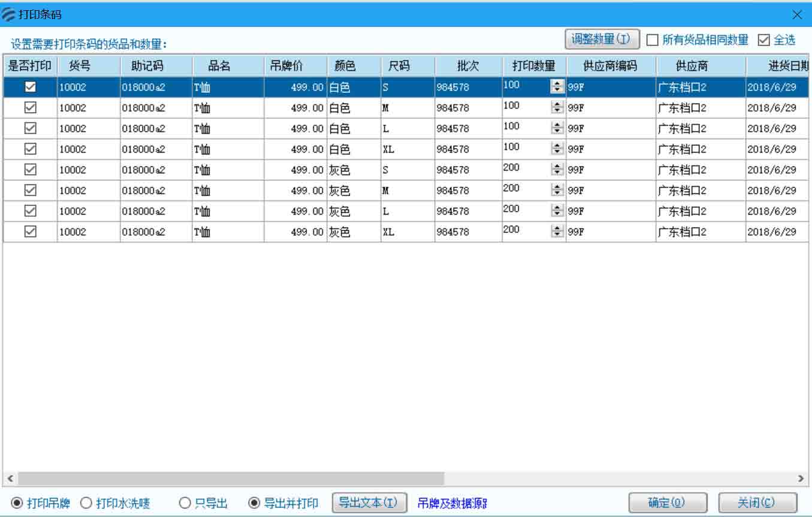Choose 只导出 radio option

pyautogui.click(x=185, y=503)
